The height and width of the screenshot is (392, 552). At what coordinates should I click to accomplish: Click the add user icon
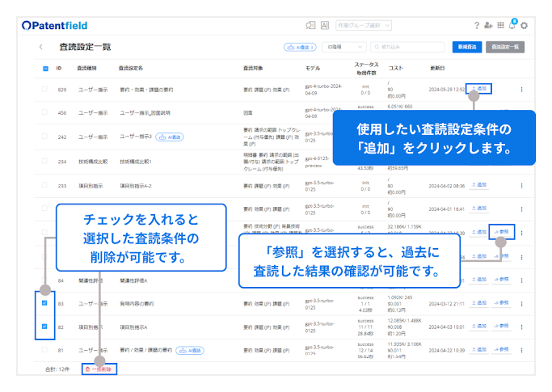488,26
